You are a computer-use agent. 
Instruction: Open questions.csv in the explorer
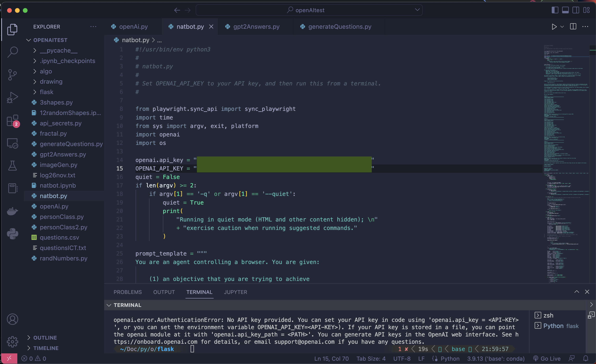(64, 237)
